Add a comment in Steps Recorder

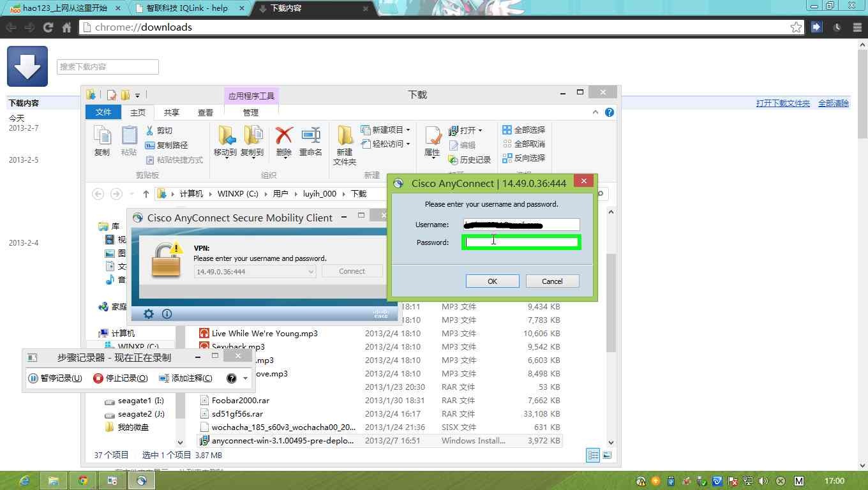(x=186, y=378)
